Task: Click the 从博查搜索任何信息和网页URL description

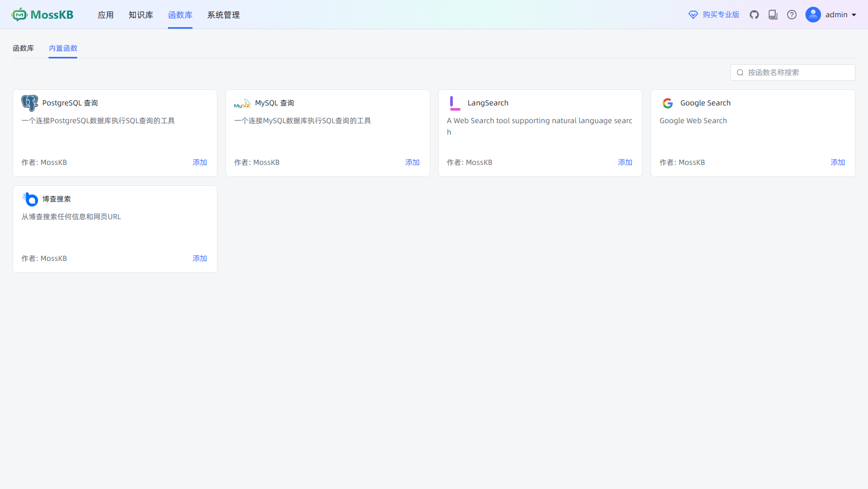Action: (71, 217)
